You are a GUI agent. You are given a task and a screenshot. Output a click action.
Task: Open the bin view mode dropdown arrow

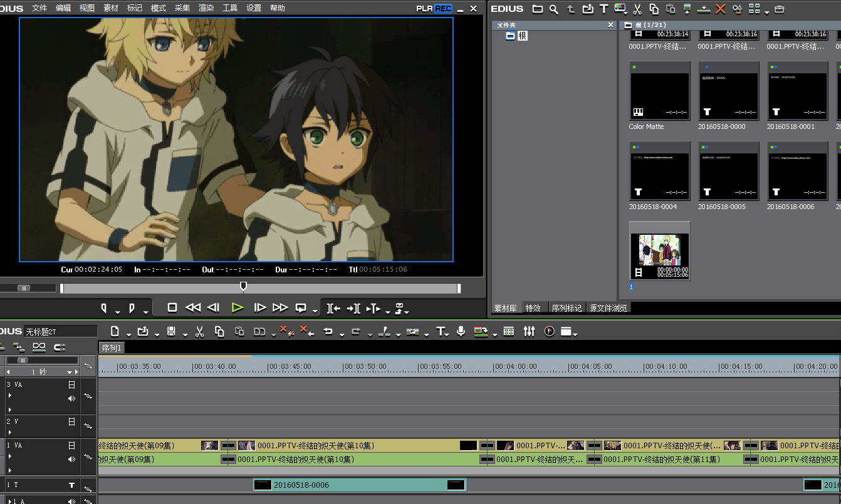(x=767, y=12)
